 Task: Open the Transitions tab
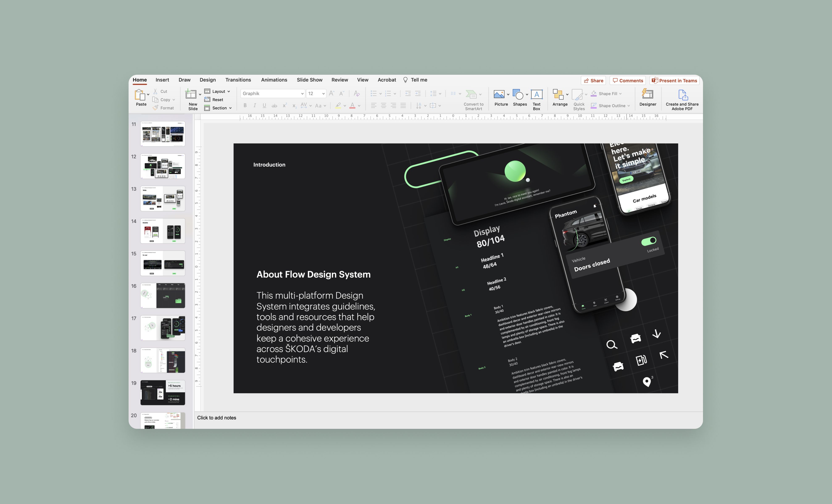(238, 80)
